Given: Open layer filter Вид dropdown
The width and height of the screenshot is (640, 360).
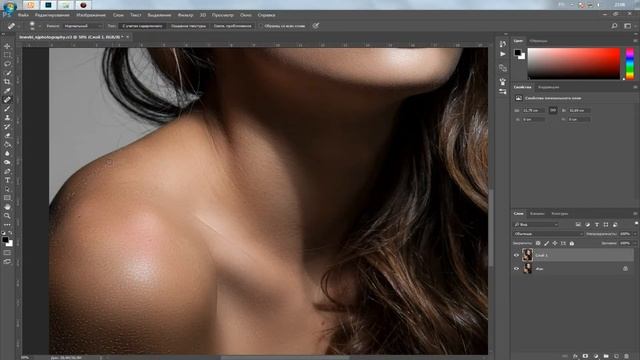Looking at the screenshot, I should (536, 224).
